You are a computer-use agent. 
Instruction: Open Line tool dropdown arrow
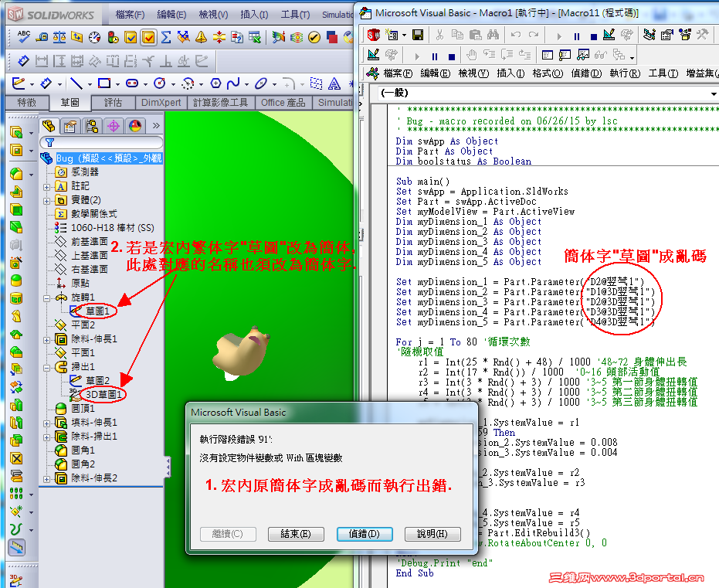(90, 84)
